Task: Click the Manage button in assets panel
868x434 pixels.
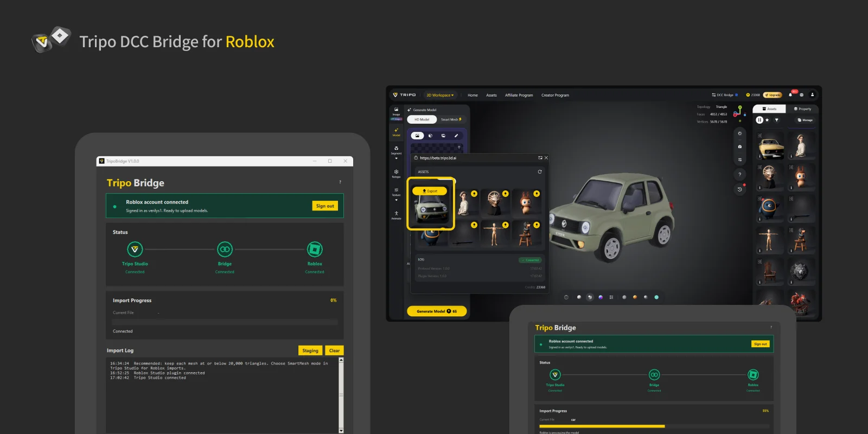Action: [805, 120]
